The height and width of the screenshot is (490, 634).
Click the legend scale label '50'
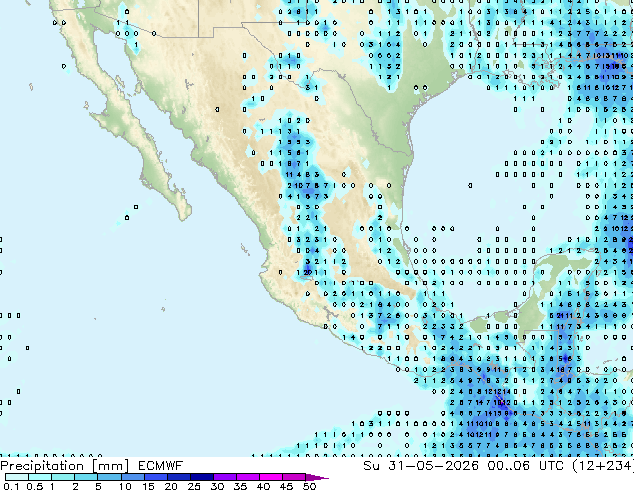tap(309, 486)
